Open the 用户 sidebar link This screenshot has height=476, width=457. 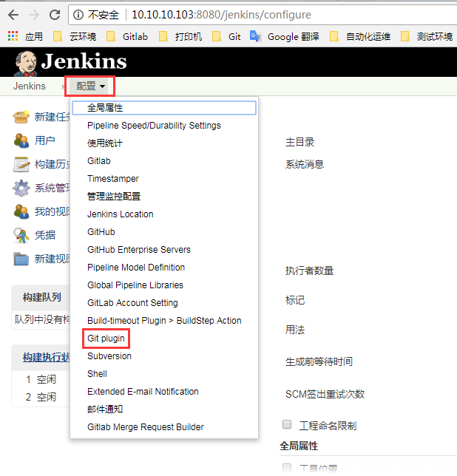tap(45, 140)
